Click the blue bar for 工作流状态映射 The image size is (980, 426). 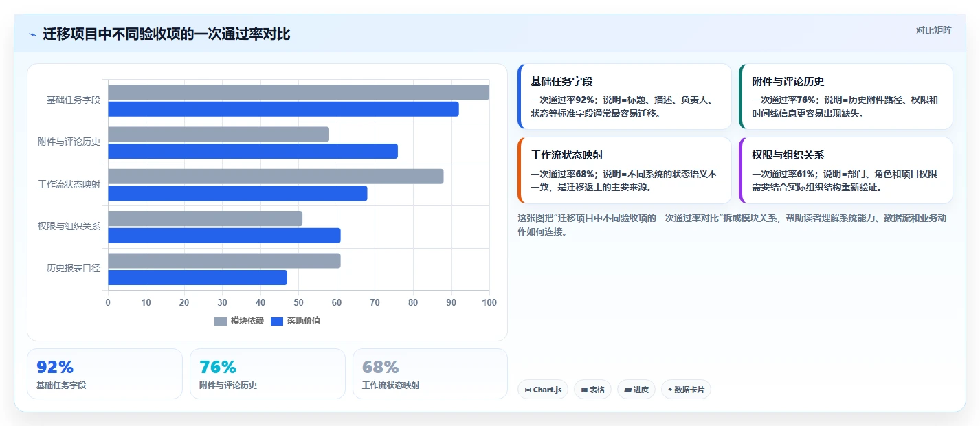click(x=238, y=194)
